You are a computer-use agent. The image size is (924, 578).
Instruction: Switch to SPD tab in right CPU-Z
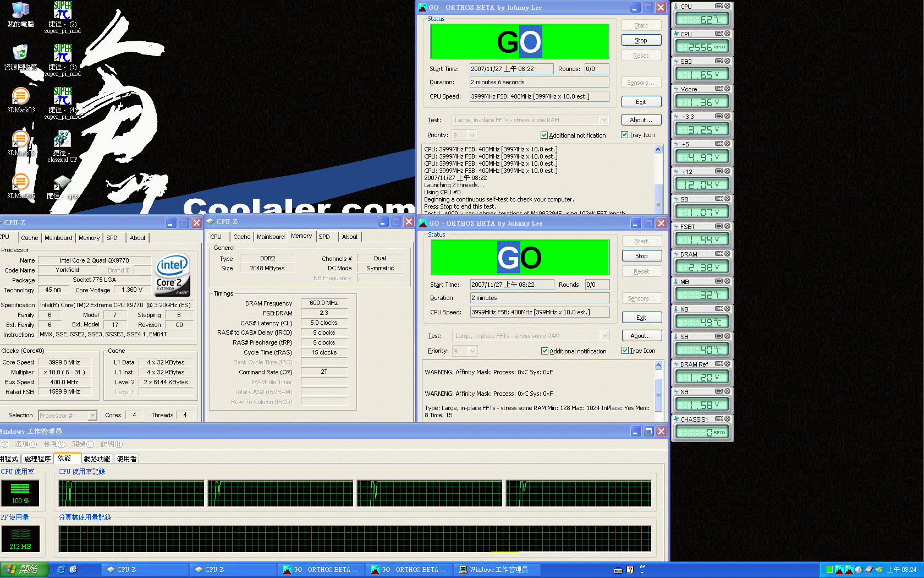(x=324, y=237)
